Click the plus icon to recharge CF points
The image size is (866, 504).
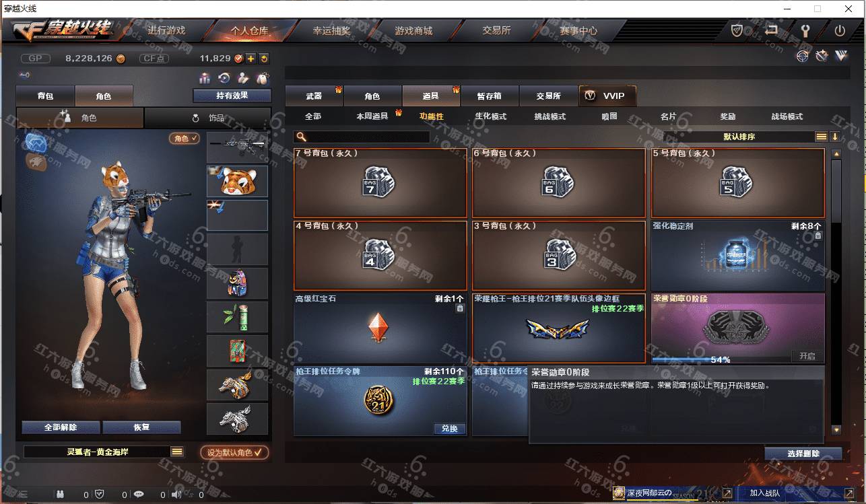pos(251,59)
